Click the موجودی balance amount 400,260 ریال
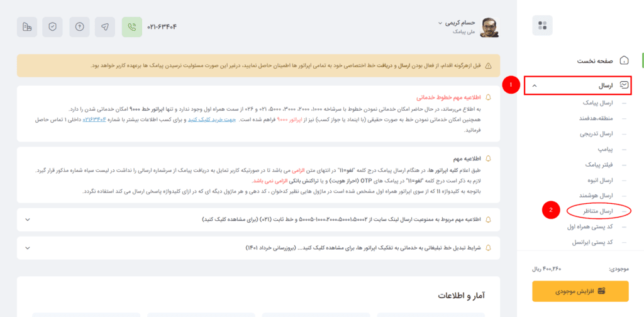 pyautogui.click(x=547, y=269)
